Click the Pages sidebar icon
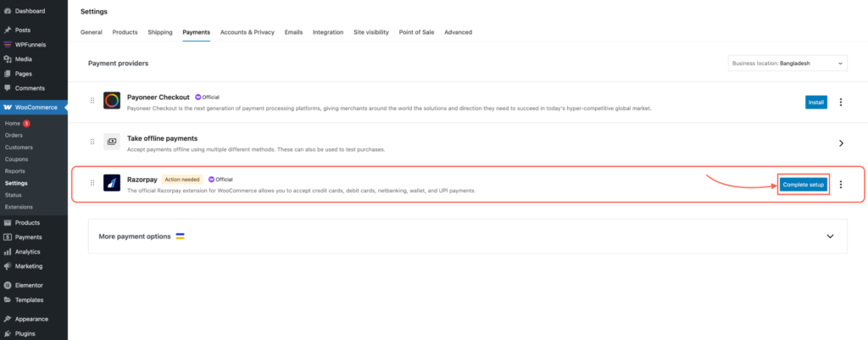Viewport: 868px width, 340px height. [x=8, y=74]
